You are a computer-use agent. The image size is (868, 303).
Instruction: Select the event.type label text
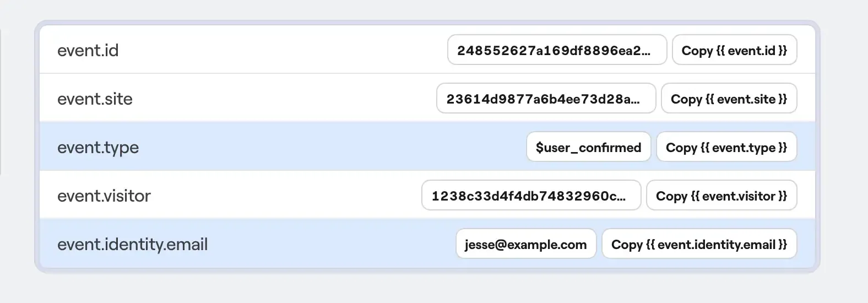(98, 148)
